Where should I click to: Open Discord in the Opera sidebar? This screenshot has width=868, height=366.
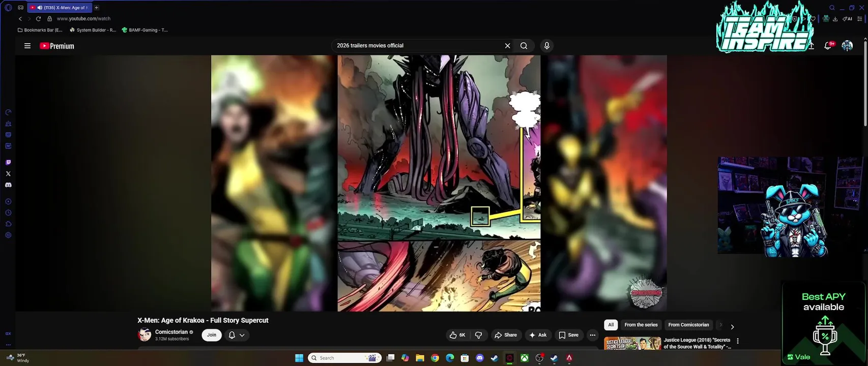[8, 185]
